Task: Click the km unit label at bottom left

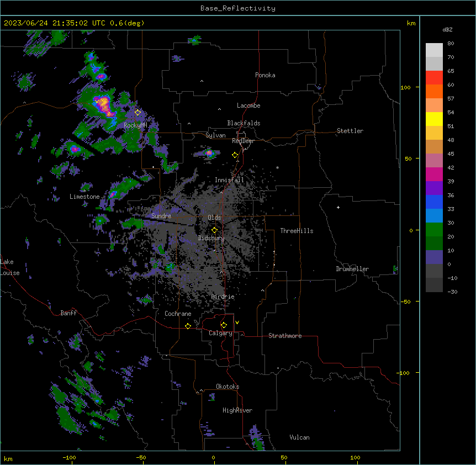Action: [x=8, y=459]
